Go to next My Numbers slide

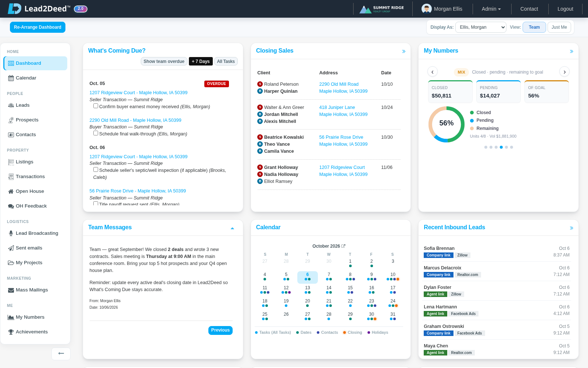[564, 72]
